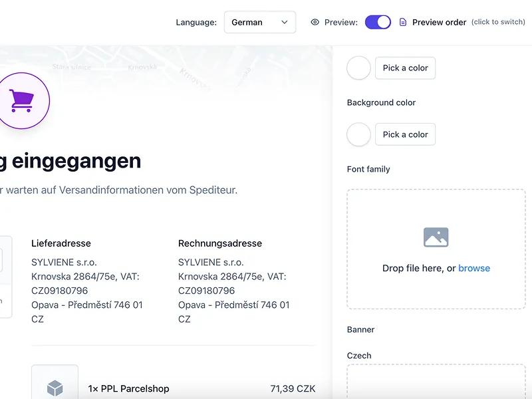This screenshot has height=399, width=532.
Task: Expand the language selector chevron
Action: [284, 22]
